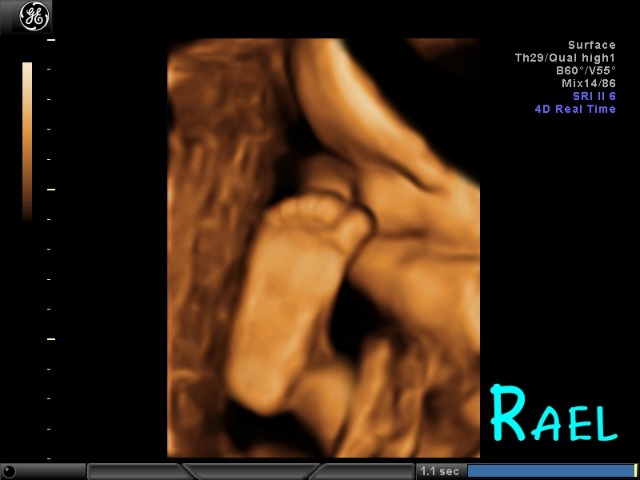
Task: Select the first empty status bar segment
Action: point(135,471)
